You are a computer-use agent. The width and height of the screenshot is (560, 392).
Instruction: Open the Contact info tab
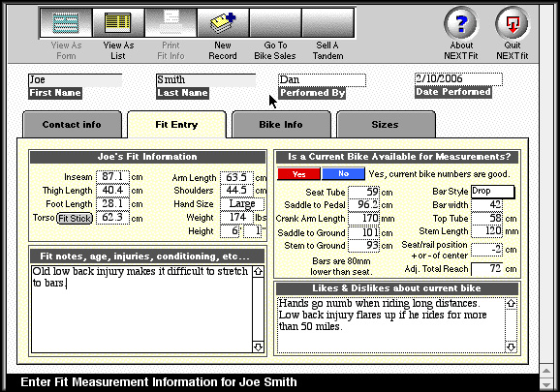[72, 125]
